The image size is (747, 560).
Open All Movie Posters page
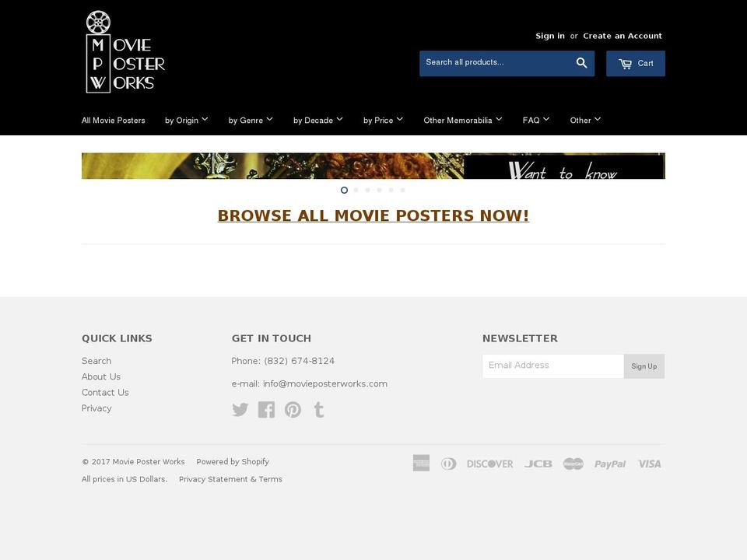tap(114, 121)
